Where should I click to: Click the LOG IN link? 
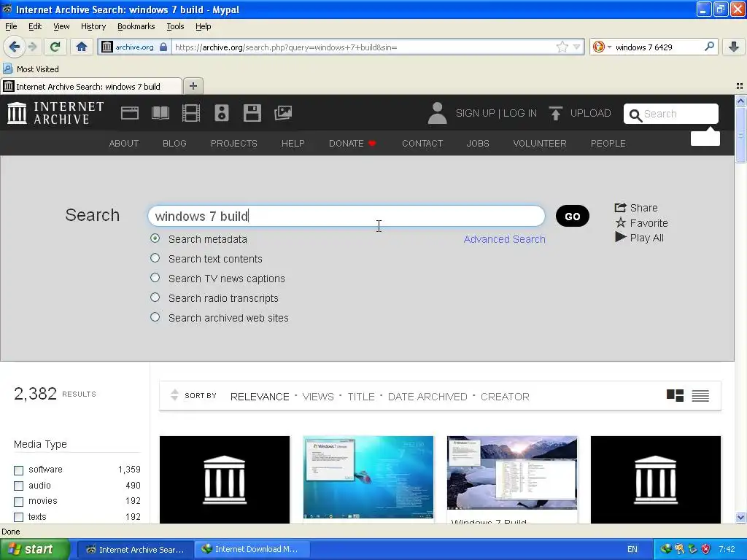(519, 113)
